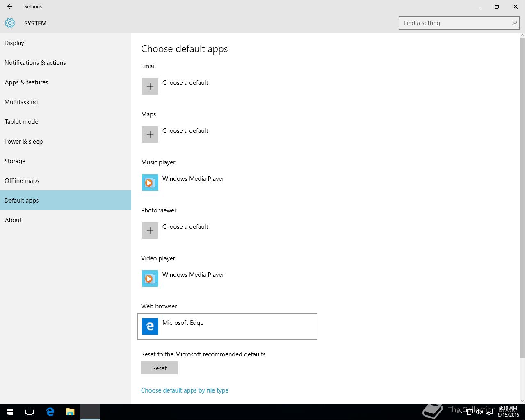The image size is (525, 420).
Task: Click the Reset button for Microsoft defaults
Action: [160, 368]
